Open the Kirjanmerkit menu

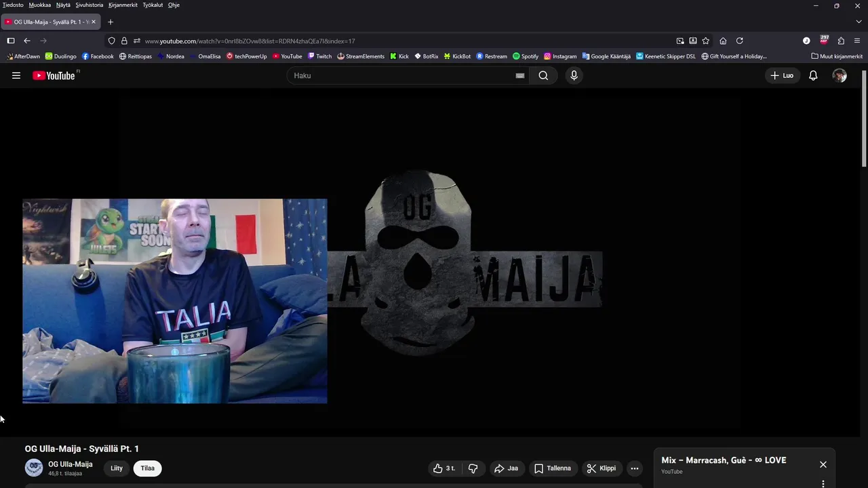[123, 5]
